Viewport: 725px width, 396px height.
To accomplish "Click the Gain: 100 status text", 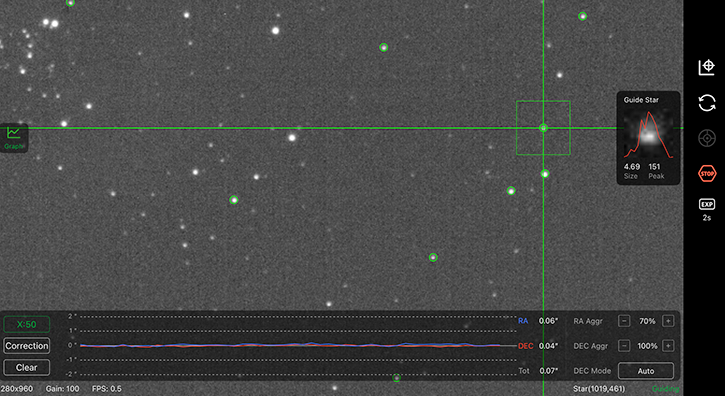I will click(x=62, y=389).
